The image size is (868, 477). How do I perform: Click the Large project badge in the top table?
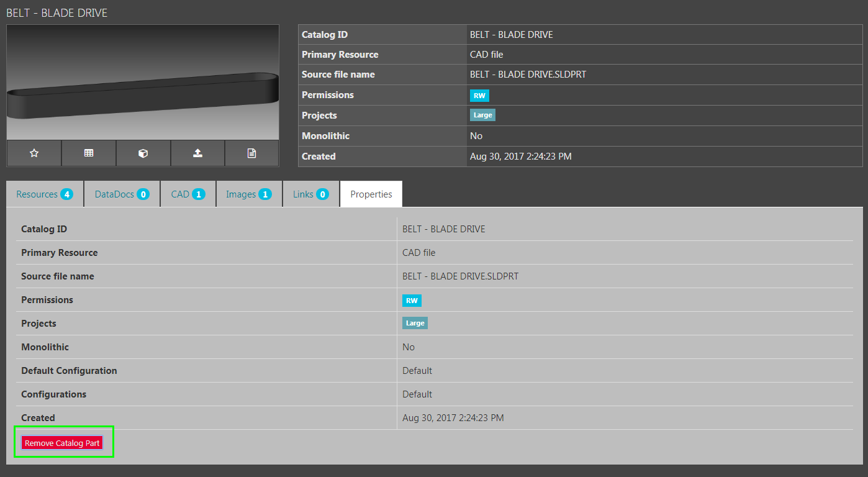click(482, 116)
